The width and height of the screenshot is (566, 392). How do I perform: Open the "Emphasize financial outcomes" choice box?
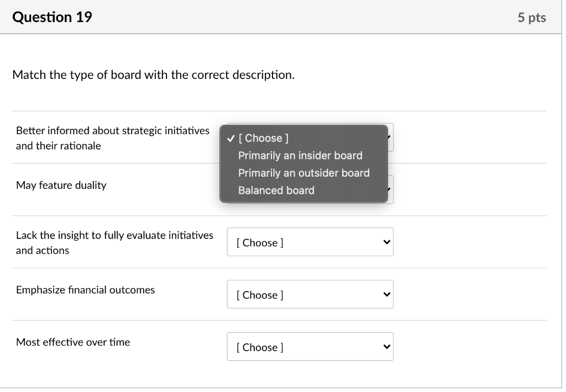click(x=310, y=294)
